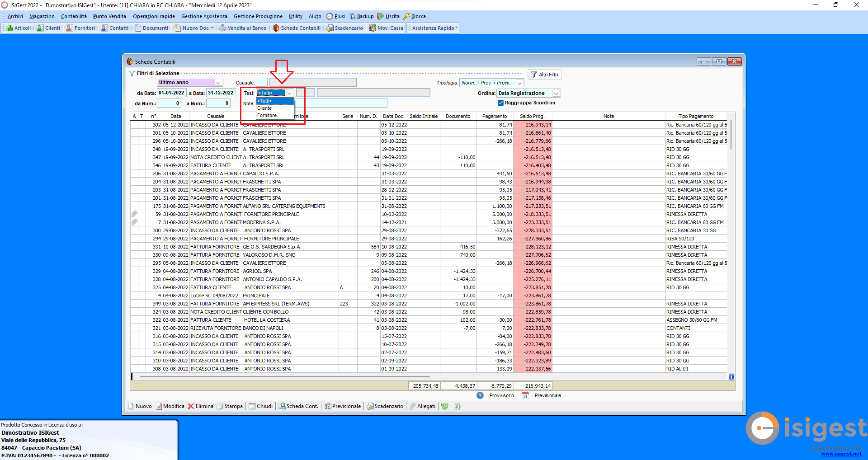Image resolution: width=868 pixels, height=460 pixels.
Task: Sort by Tipo Pagamento column header
Action: pos(696,116)
